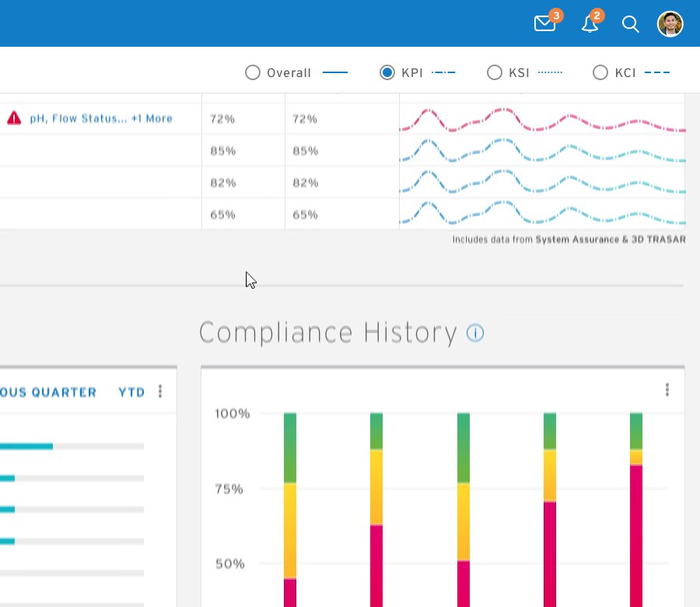
Task: Select the KSI radio button
Action: click(x=494, y=72)
